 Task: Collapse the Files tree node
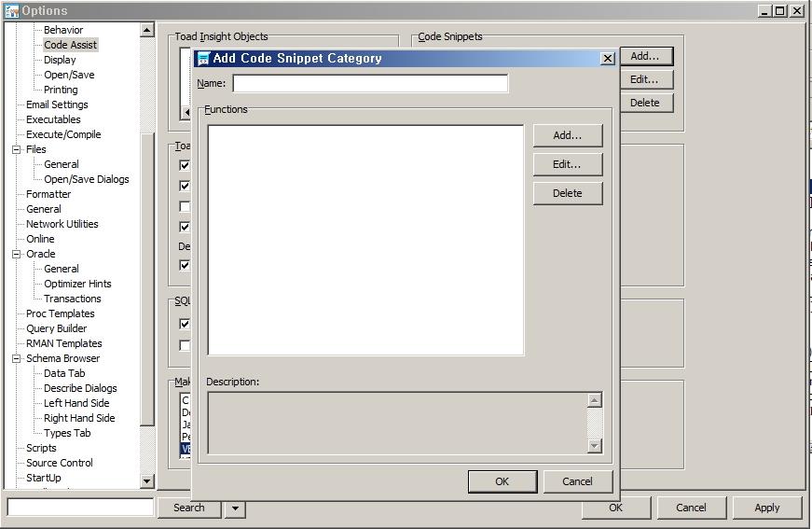point(17,149)
